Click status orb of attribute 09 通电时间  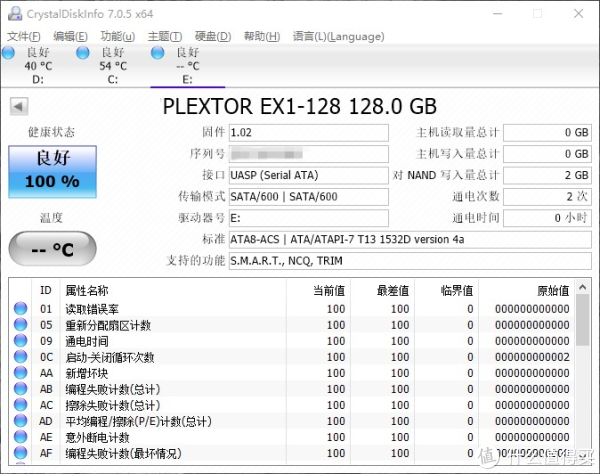point(20,340)
